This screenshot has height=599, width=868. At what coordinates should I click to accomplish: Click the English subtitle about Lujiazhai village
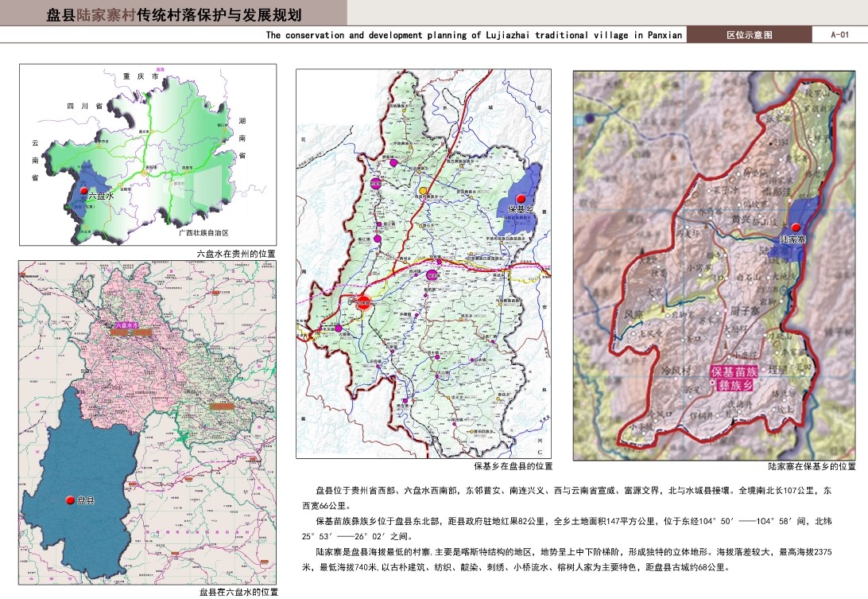(474, 35)
